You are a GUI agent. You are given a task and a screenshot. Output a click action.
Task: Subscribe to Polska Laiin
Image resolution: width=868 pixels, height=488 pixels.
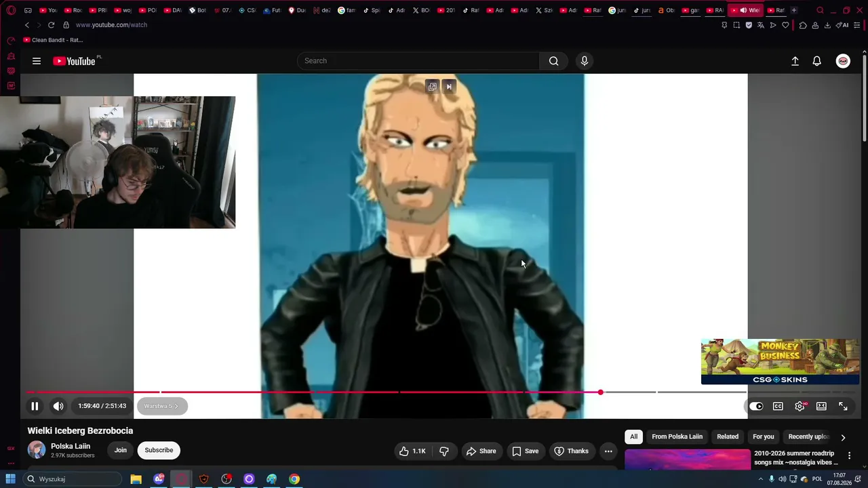[159, 450]
